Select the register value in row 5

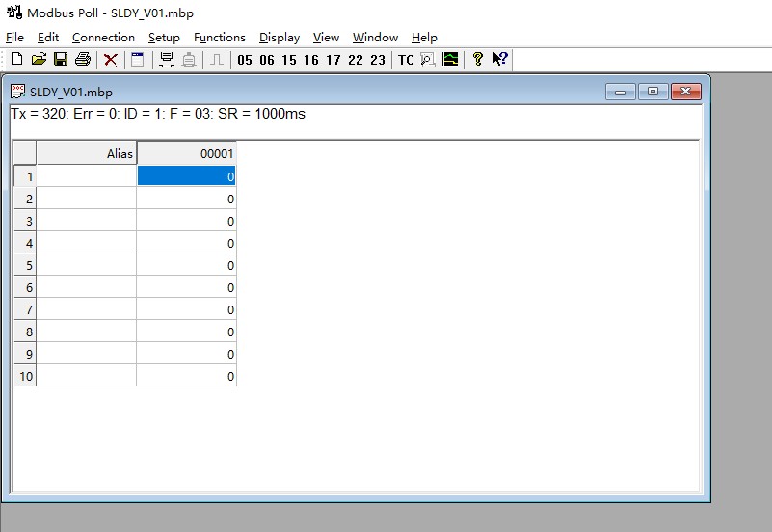tap(187, 265)
